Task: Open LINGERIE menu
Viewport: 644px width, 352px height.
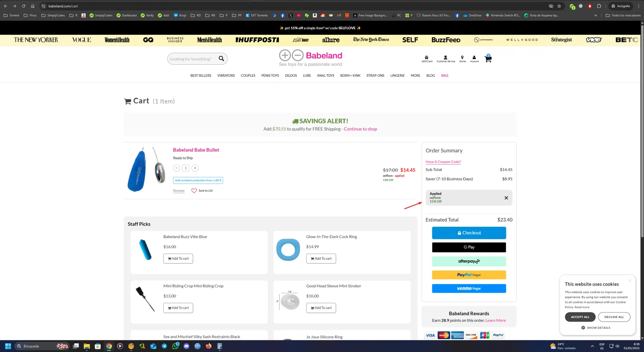Action: point(398,75)
